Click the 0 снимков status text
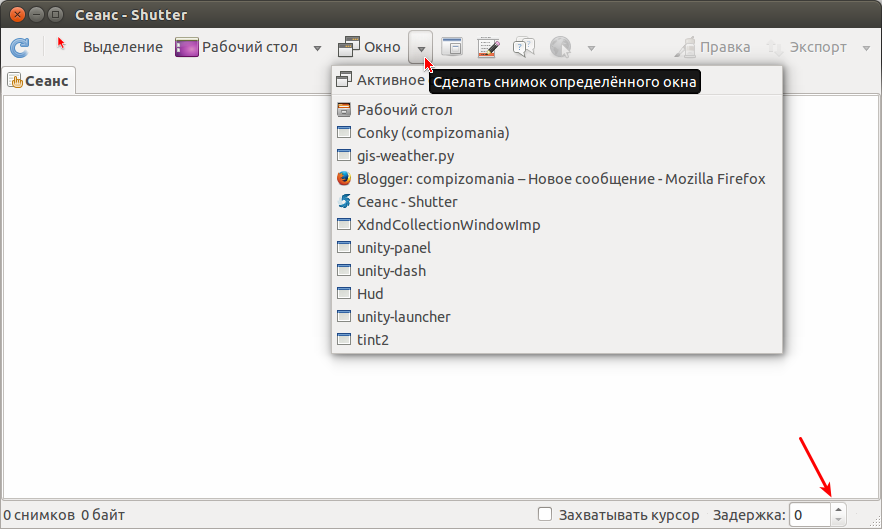 tap(39, 515)
